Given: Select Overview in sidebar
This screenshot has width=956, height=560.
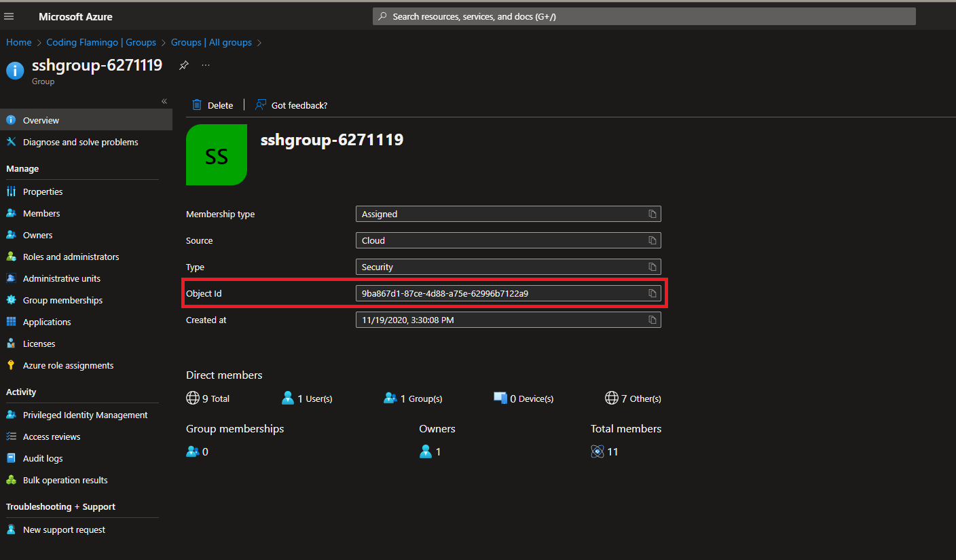Looking at the screenshot, I should pos(86,120).
